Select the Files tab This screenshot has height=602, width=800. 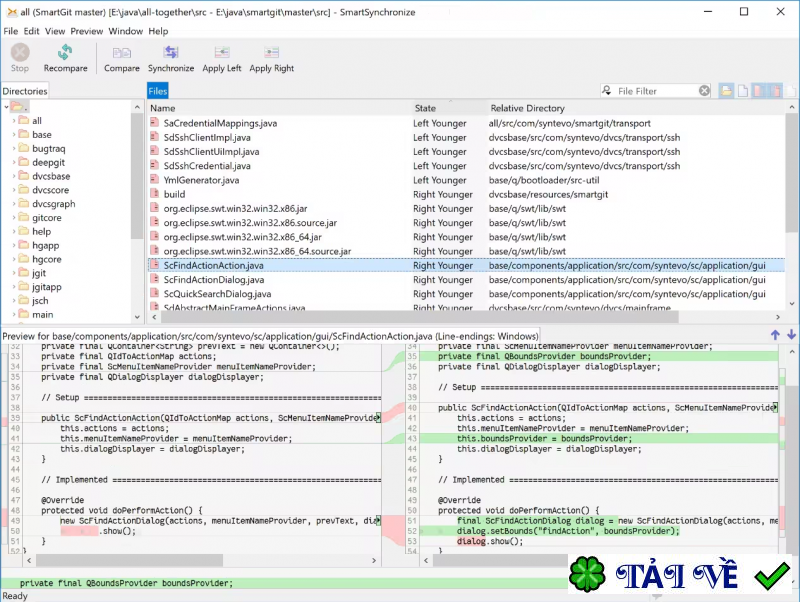[158, 91]
